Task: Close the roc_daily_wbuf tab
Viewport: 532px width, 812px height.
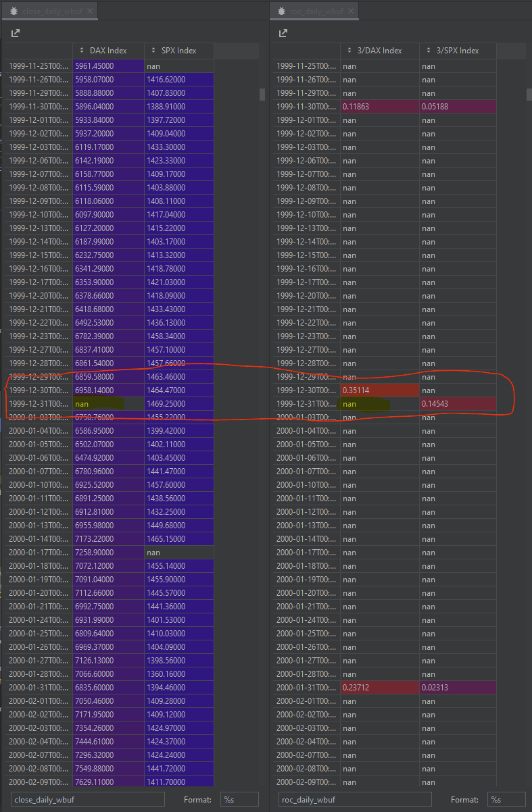Action: coord(351,11)
